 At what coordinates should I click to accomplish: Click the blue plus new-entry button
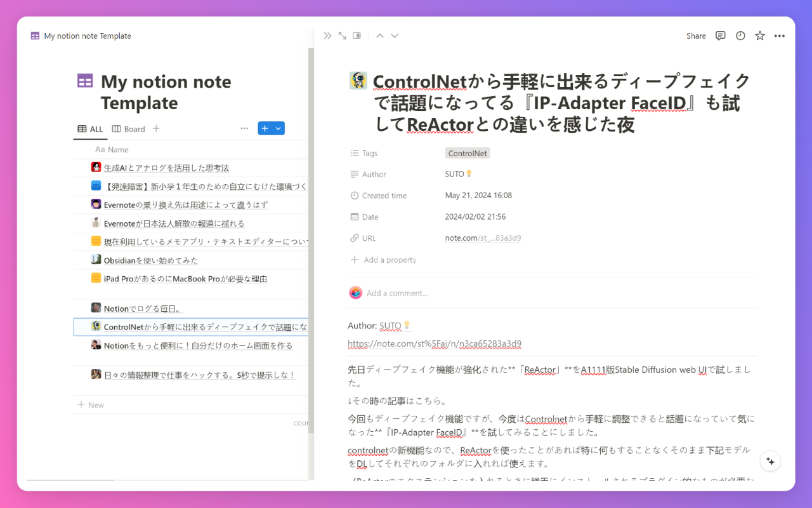tap(265, 128)
